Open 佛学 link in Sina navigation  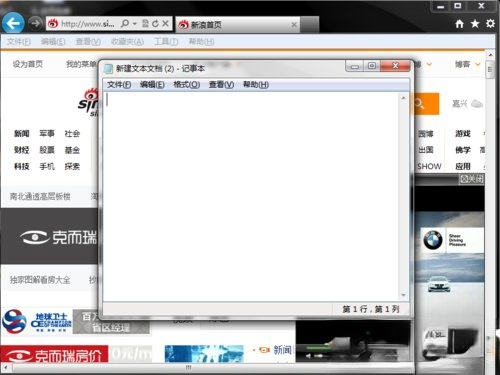pyautogui.click(x=463, y=150)
